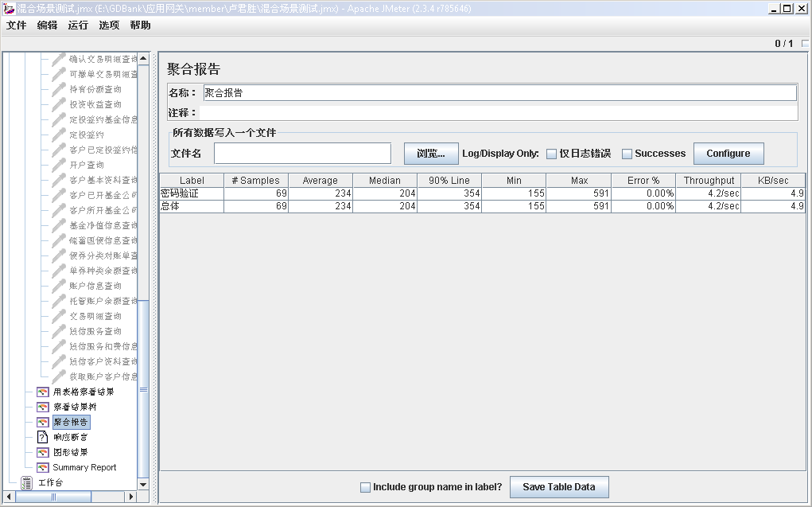Click the tree scrollbar right arrow

pos(131,497)
